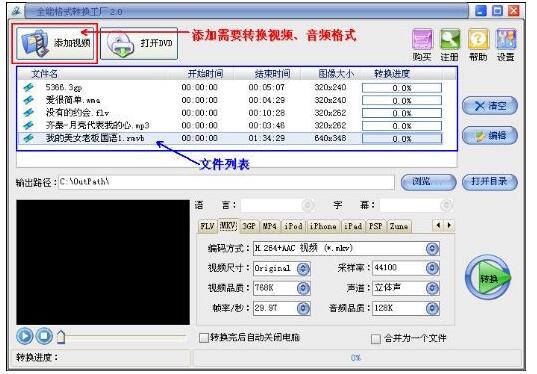
Task: Click the 编辑 edit button
Action: click(490, 136)
